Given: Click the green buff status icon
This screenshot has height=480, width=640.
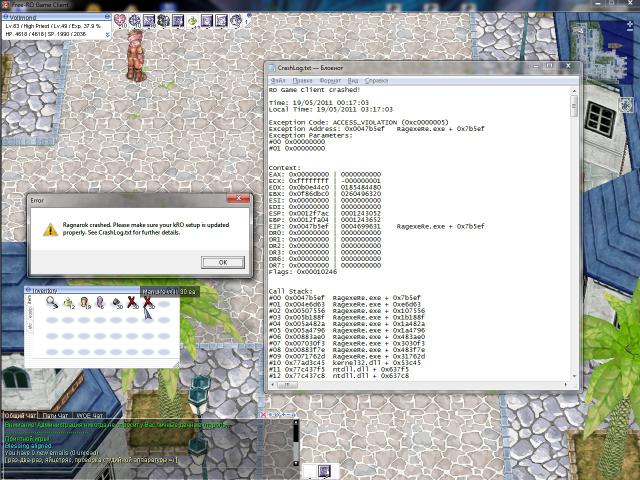Looking at the screenshot, I should coord(193,20).
